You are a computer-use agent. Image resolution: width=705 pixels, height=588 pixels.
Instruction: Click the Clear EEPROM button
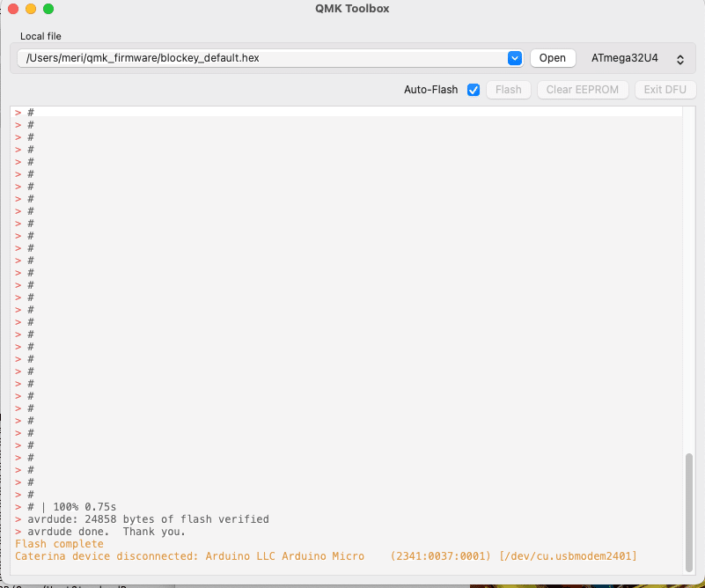point(583,90)
